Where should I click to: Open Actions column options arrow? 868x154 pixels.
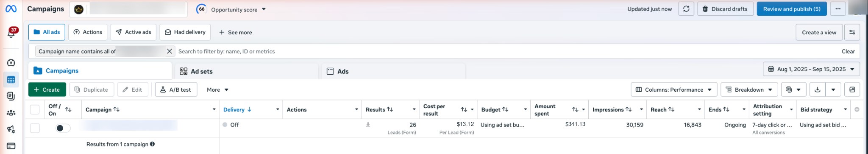[x=356, y=109]
